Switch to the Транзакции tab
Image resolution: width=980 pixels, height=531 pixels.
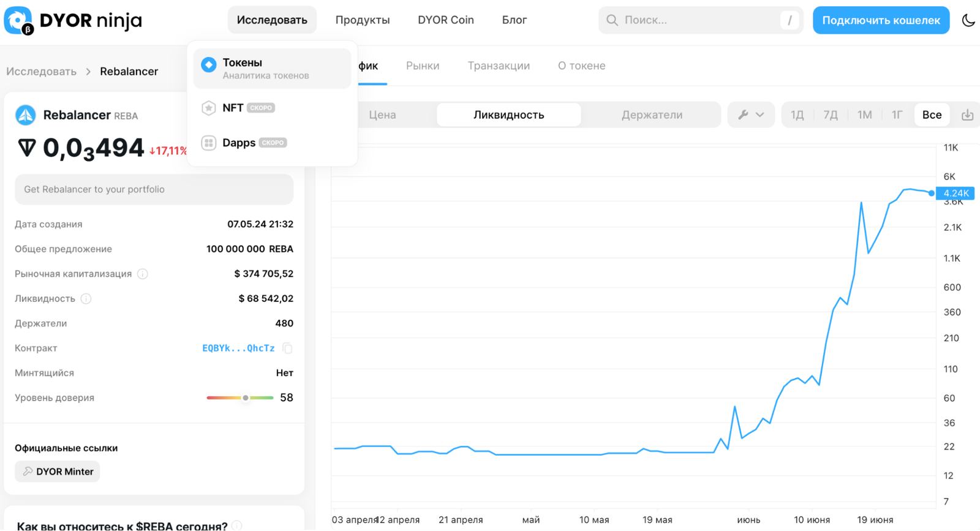499,66
